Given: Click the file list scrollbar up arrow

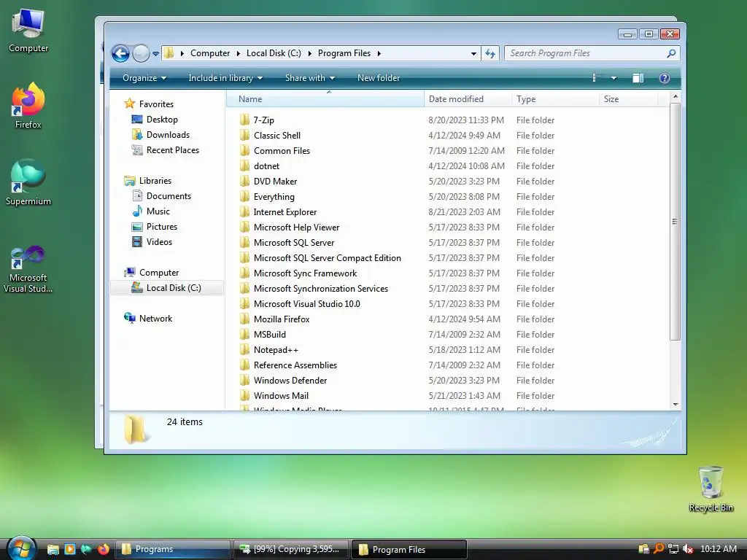Looking at the screenshot, I should pyautogui.click(x=675, y=97).
